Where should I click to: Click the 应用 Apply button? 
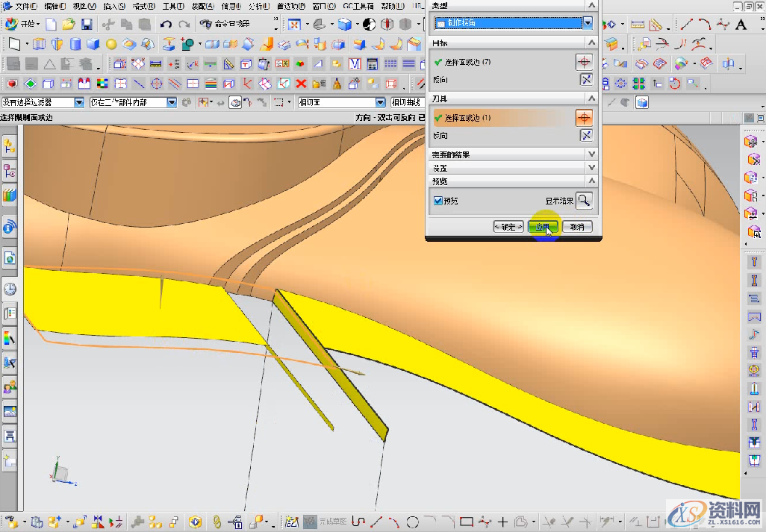point(543,227)
